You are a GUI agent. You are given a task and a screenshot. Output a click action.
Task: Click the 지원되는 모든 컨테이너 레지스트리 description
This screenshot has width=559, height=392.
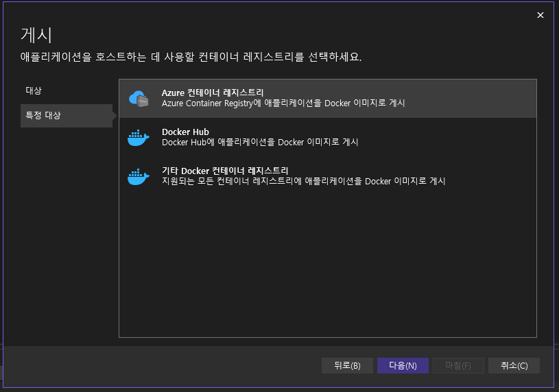(x=304, y=181)
